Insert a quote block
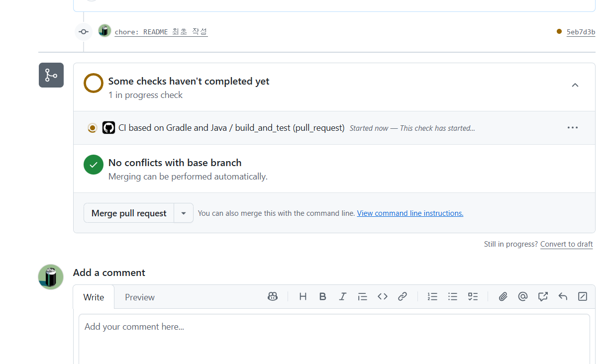Screen dimensions: 608x364 tap(363, 296)
